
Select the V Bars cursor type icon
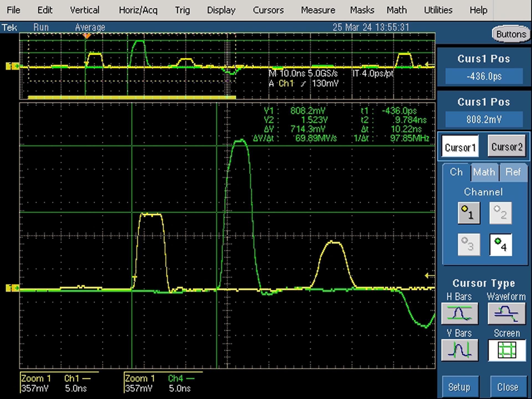tap(459, 350)
